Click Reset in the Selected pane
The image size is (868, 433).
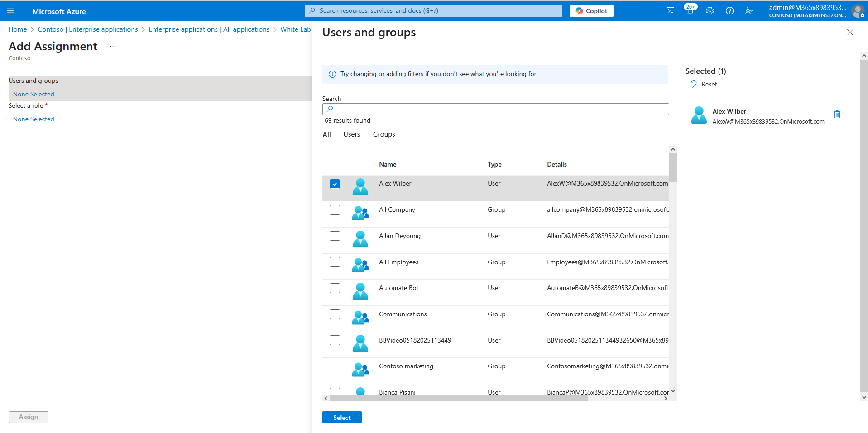click(704, 84)
